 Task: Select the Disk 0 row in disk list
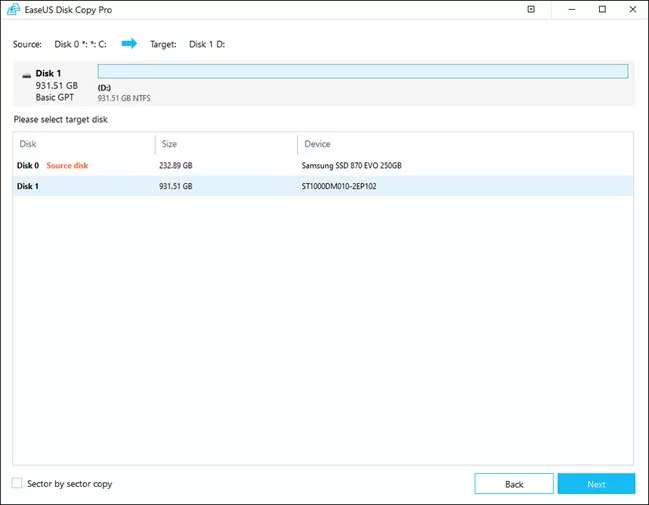pyautogui.click(x=323, y=165)
